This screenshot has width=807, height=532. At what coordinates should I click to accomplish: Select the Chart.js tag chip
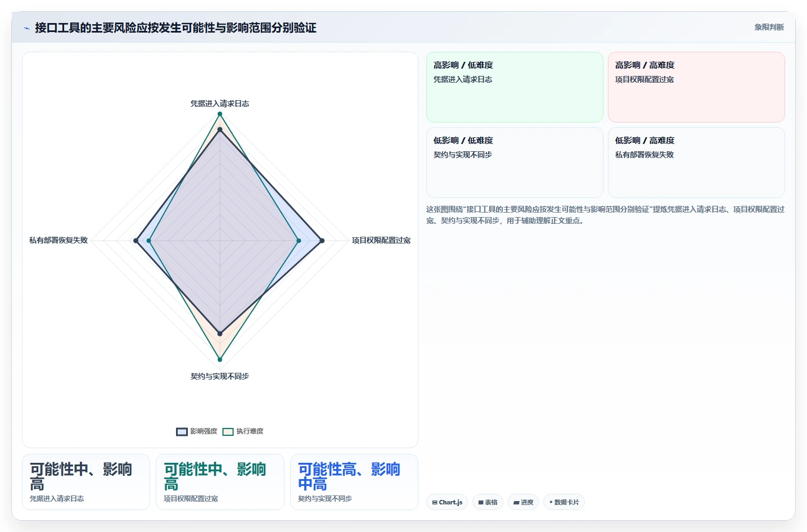pos(447,502)
